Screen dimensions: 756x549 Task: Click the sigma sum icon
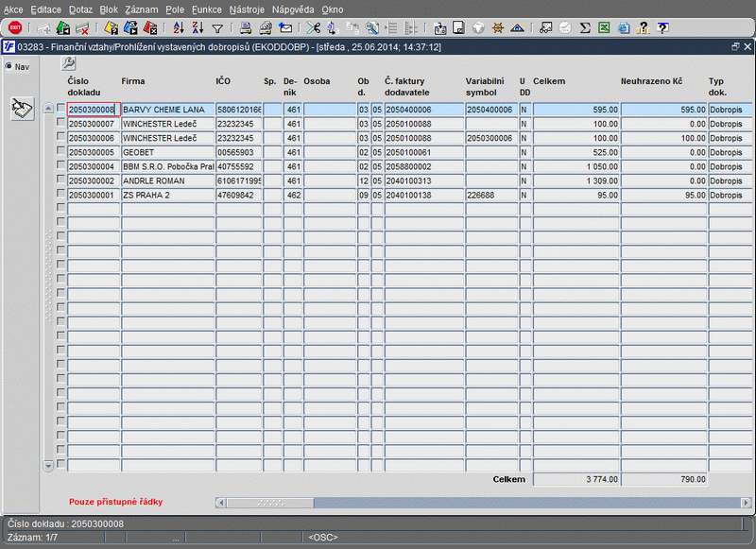[585, 28]
